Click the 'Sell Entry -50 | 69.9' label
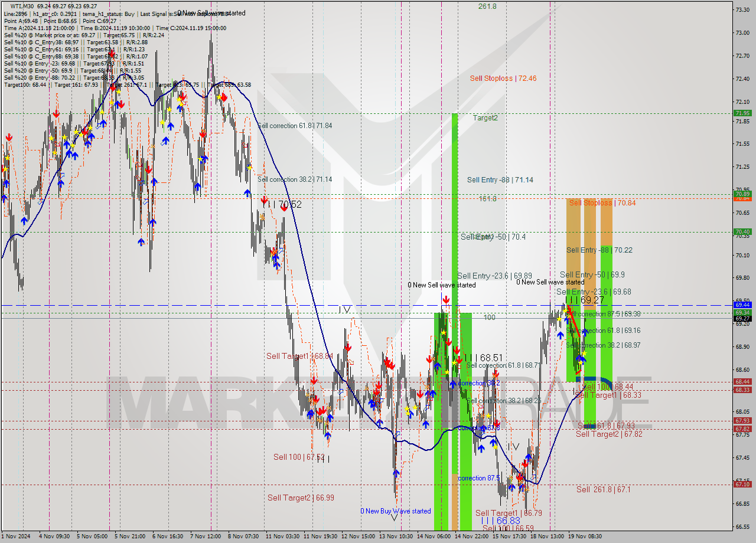Screen dimensions: 756x543 pyautogui.click(x=592, y=274)
